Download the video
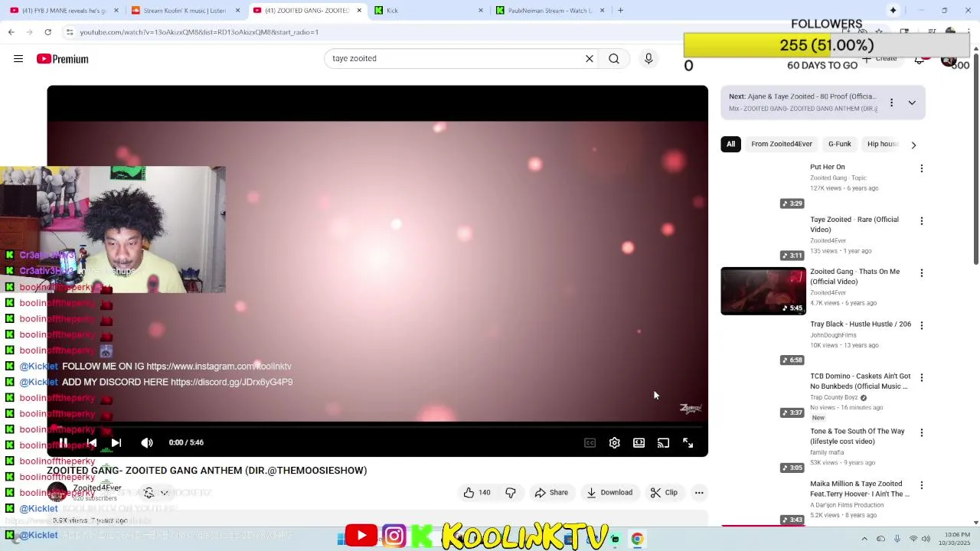The height and width of the screenshot is (551, 980). click(x=609, y=493)
